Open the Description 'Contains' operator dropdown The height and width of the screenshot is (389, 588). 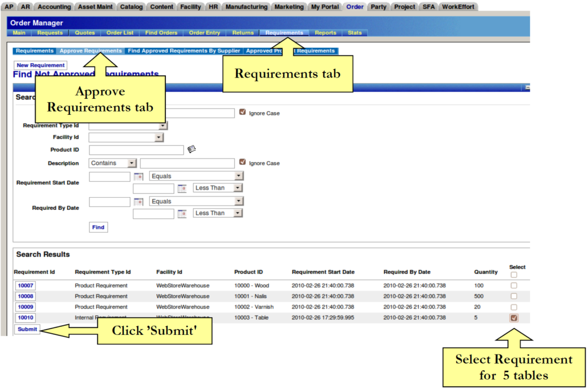(132, 163)
